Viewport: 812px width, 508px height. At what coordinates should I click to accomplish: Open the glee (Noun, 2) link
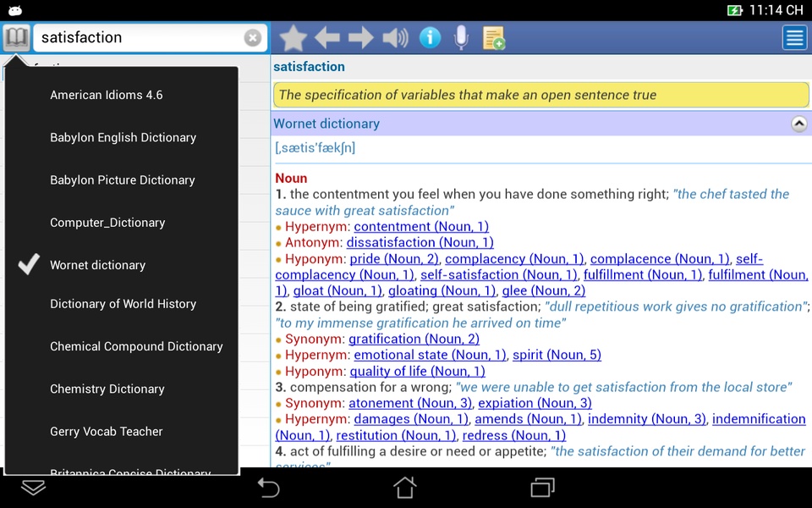point(544,290)
